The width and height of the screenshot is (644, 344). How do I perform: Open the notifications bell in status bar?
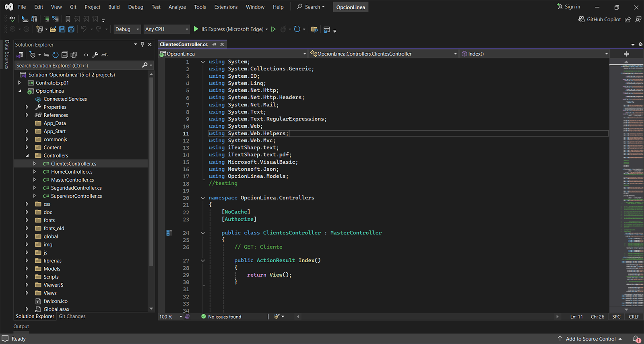coord(636,339)
